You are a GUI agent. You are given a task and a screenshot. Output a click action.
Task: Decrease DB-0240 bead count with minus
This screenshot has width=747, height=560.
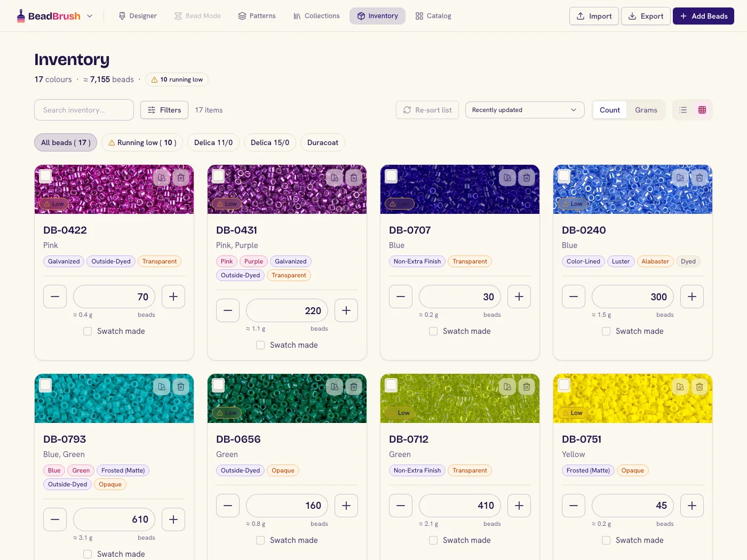[574, 297]
